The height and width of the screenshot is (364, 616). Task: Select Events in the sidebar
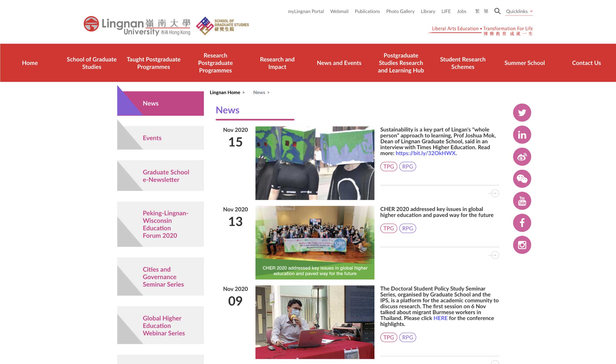pyautogui.click(x=152, y=138)
